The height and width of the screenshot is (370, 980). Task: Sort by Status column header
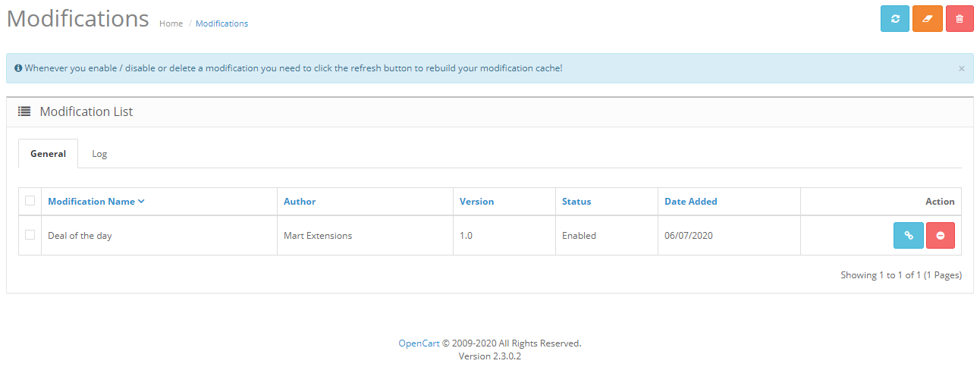tap(576, 202)
